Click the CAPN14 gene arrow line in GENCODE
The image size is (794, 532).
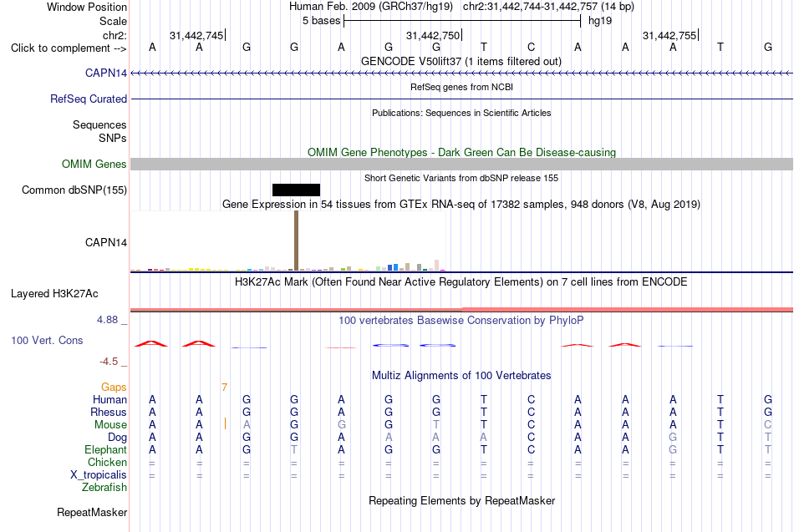(x=461, y=73)
